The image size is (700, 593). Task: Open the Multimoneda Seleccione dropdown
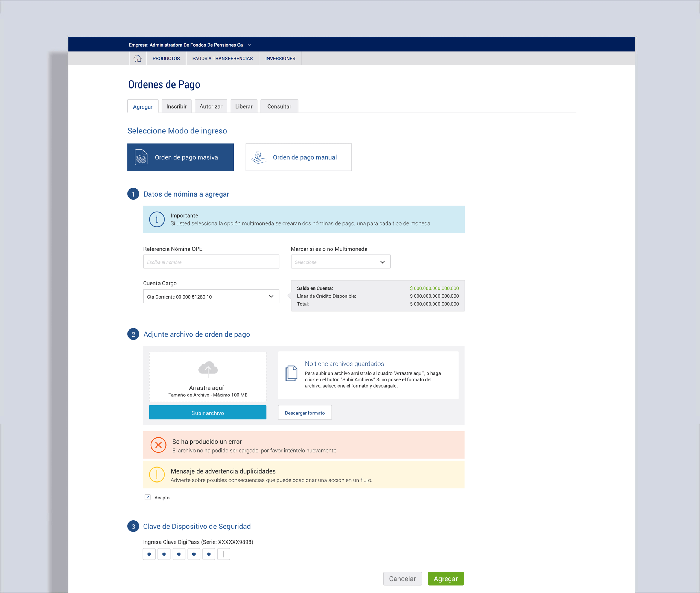click(x=341, y=262)
